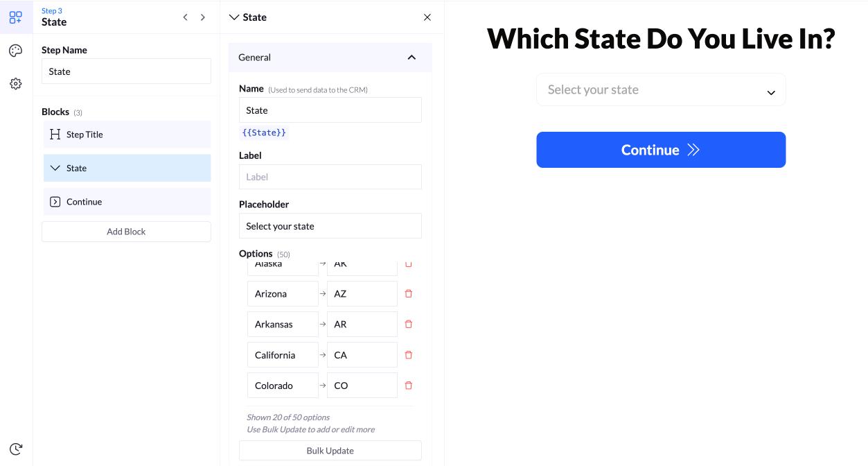Go to previous step arrow
The width and height of the screenshot is (868, 466).
(185, 17)
